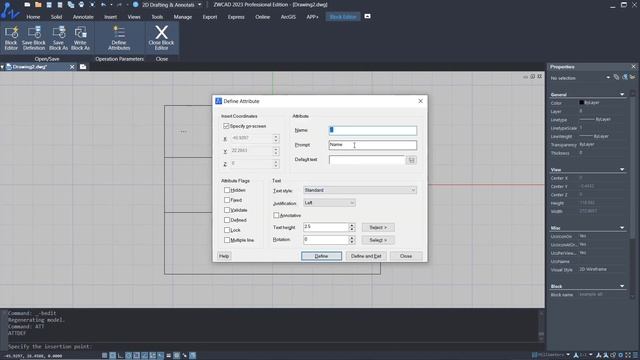The image size is (640, 360).
Task: Enable the Validate attribute flag
Action: tap(227, 210)
